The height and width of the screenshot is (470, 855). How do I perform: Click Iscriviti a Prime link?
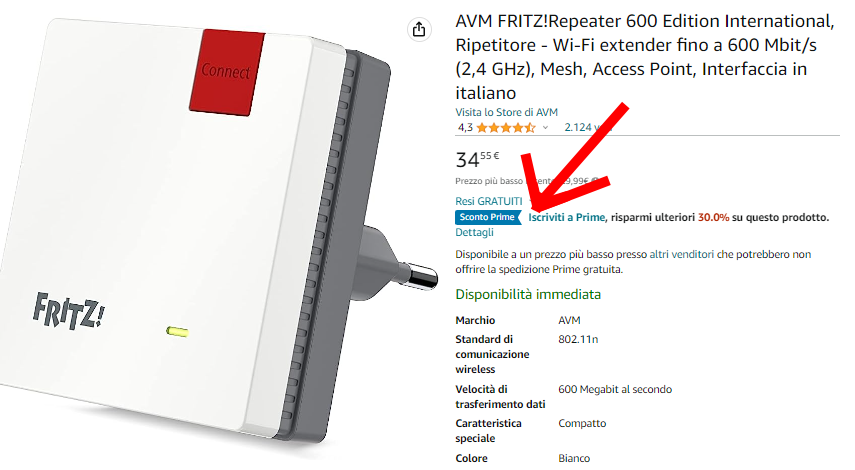tap(567, 217)
